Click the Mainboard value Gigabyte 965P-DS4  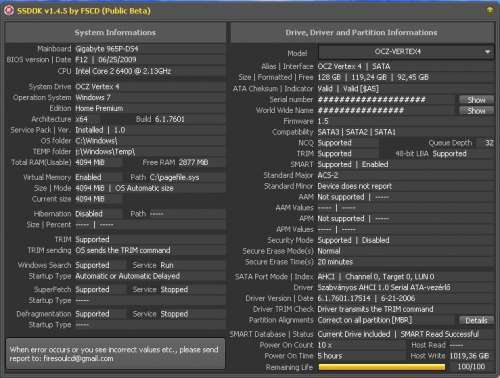107,49
